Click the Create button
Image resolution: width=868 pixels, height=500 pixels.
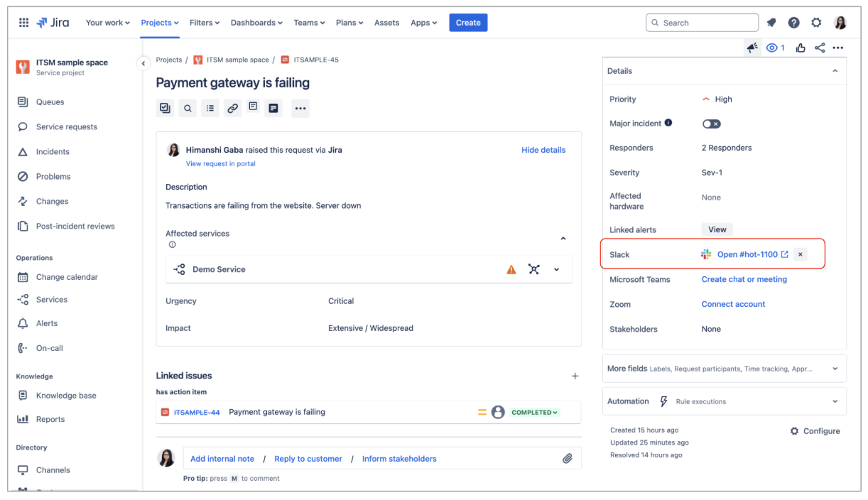468,22
